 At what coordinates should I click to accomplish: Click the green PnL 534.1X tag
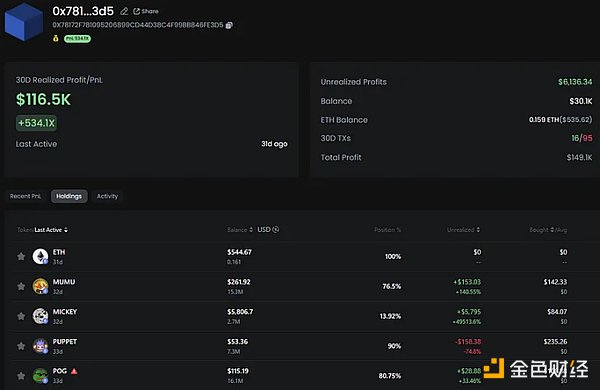(77, 39)
